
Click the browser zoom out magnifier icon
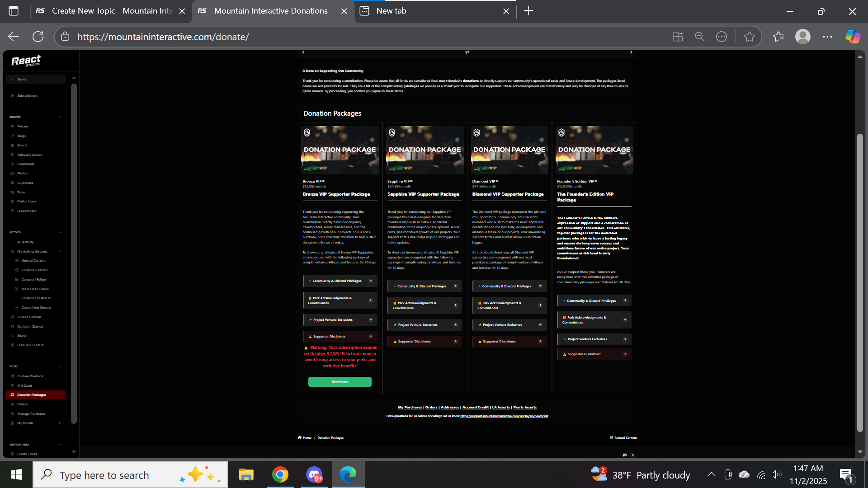(x=699, y=37)
